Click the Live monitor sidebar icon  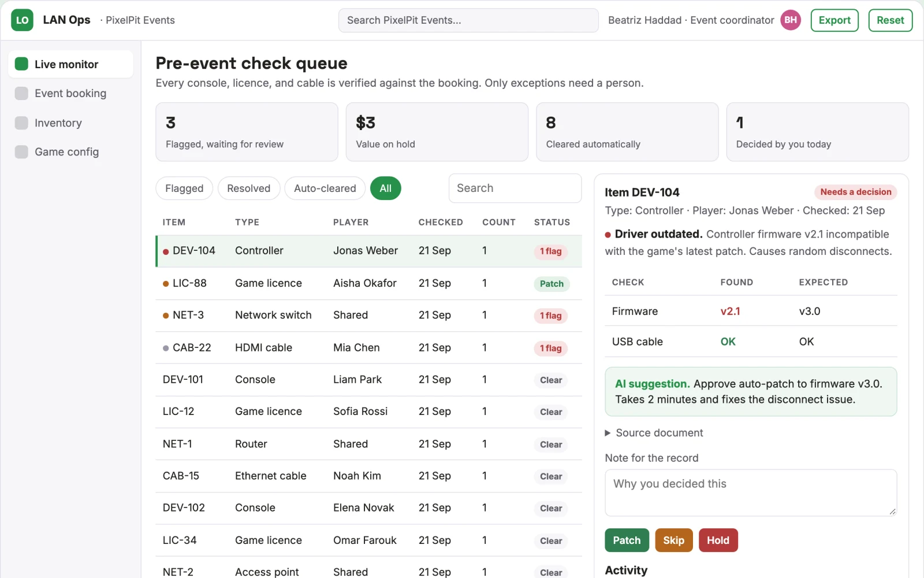pyautogui.click(x=21, y=64)
